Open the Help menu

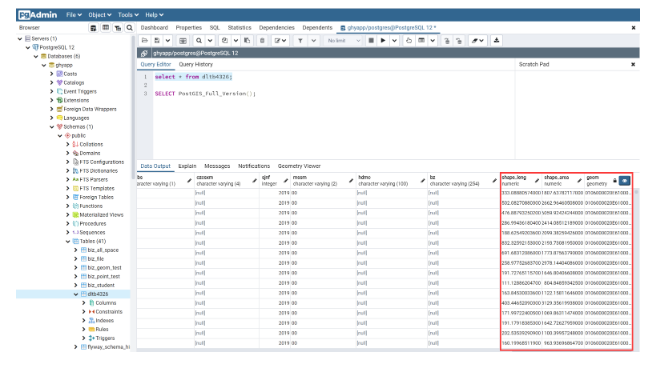(x=154, y=15)
